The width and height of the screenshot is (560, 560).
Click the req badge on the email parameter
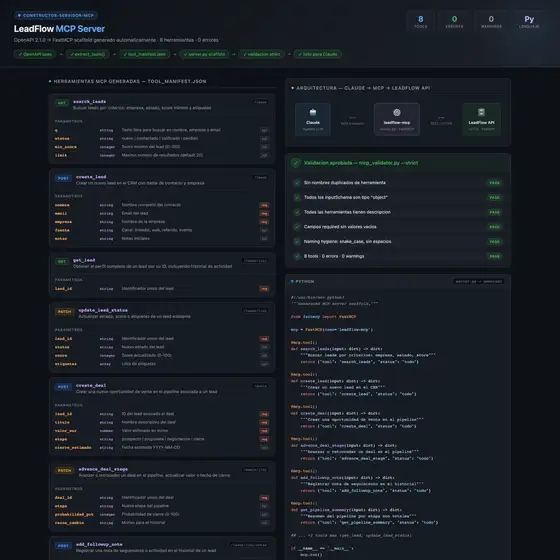(264, 214)
